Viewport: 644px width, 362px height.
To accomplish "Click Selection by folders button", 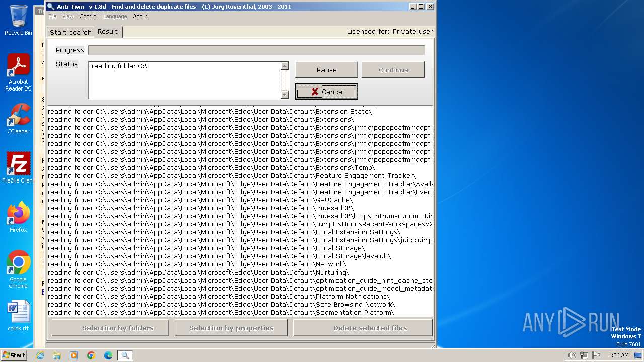I will (110, 328).
